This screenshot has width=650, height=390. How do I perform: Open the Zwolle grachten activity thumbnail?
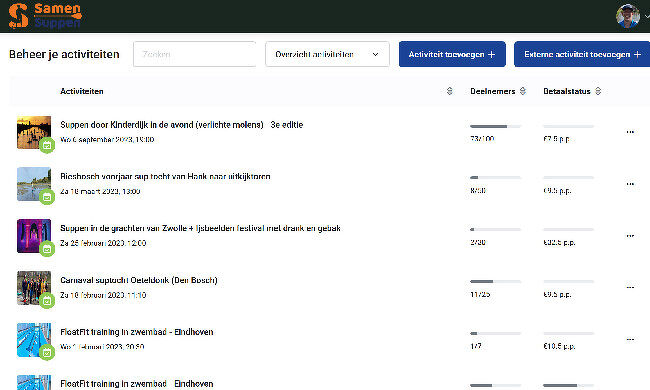point(34,236)
